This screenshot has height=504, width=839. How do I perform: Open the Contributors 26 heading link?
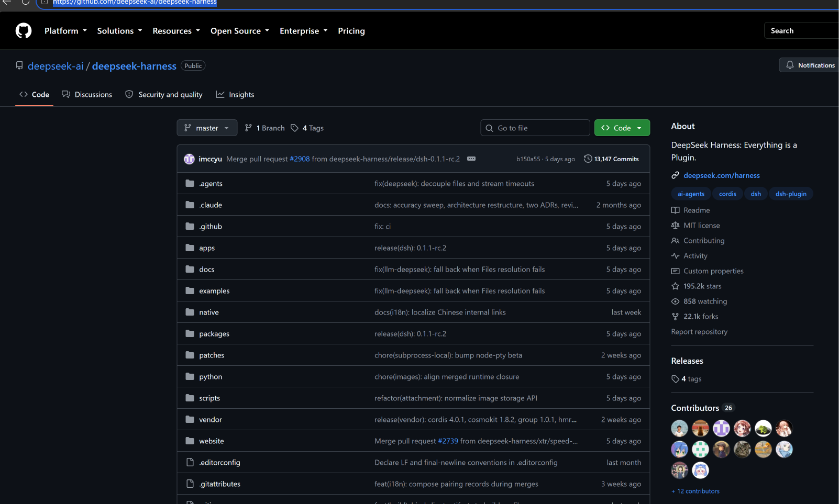(702, 408)
